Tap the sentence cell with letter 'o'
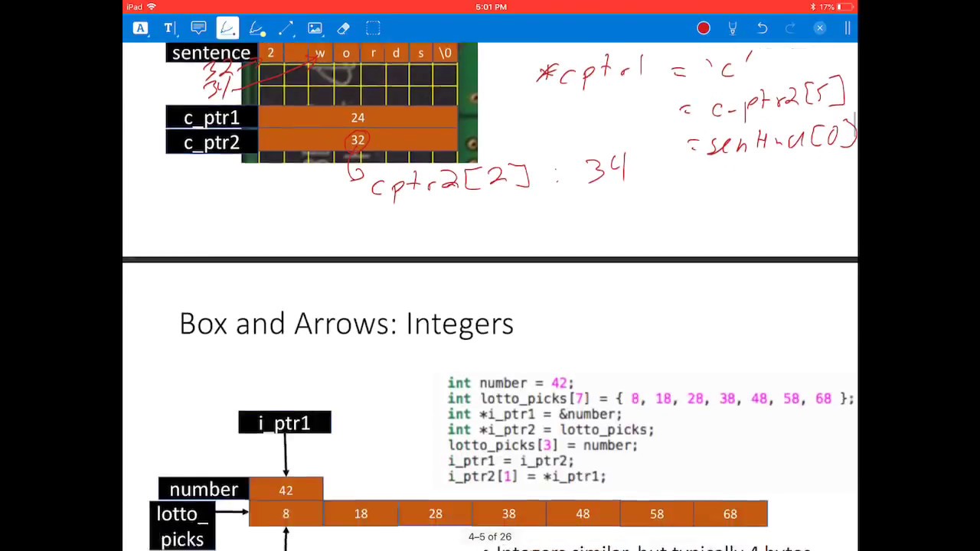Screen dimensions: 980x551 pos(346,53)
